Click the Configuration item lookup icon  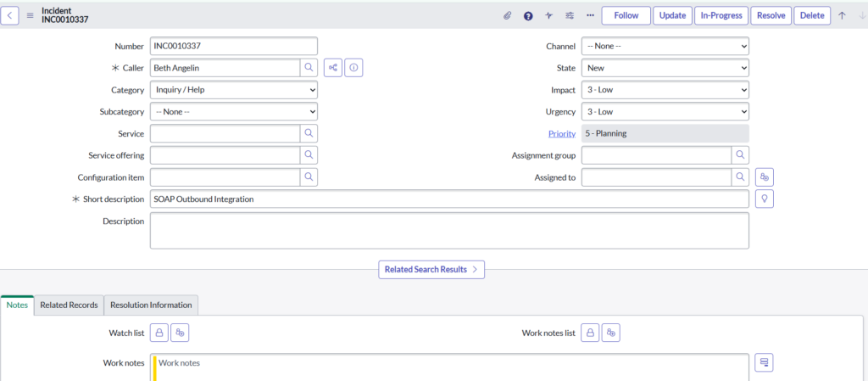tap(309, 176)
